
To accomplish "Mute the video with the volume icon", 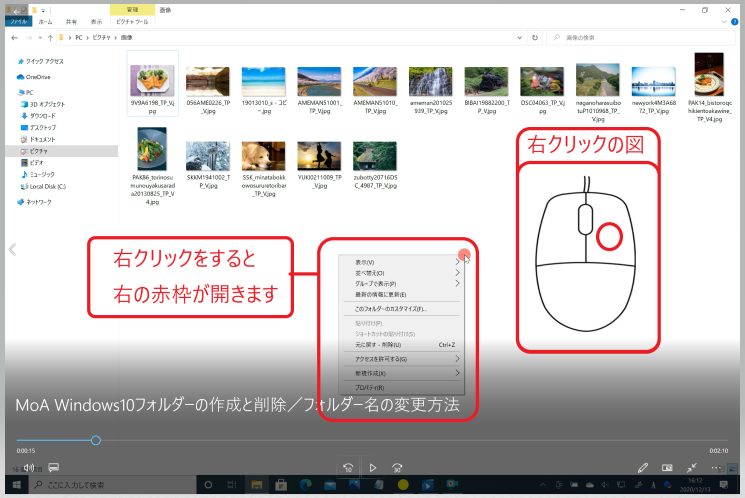I will [x=29, y=467].
